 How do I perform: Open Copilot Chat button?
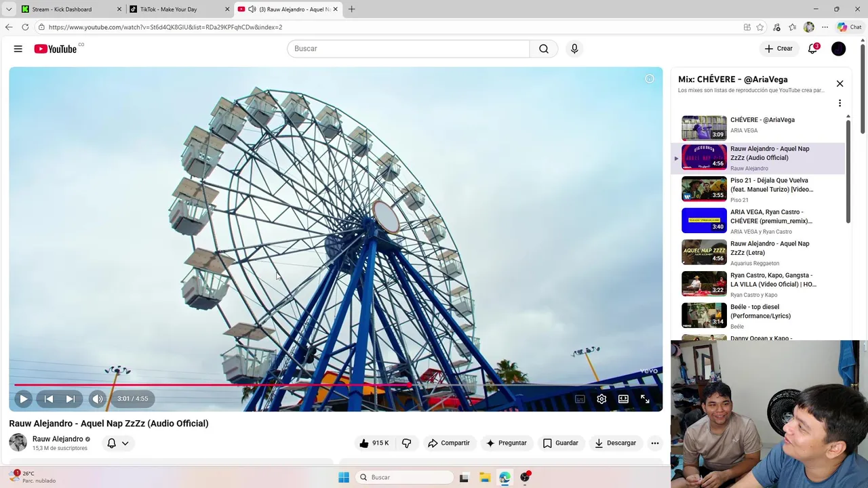[850, 27]
